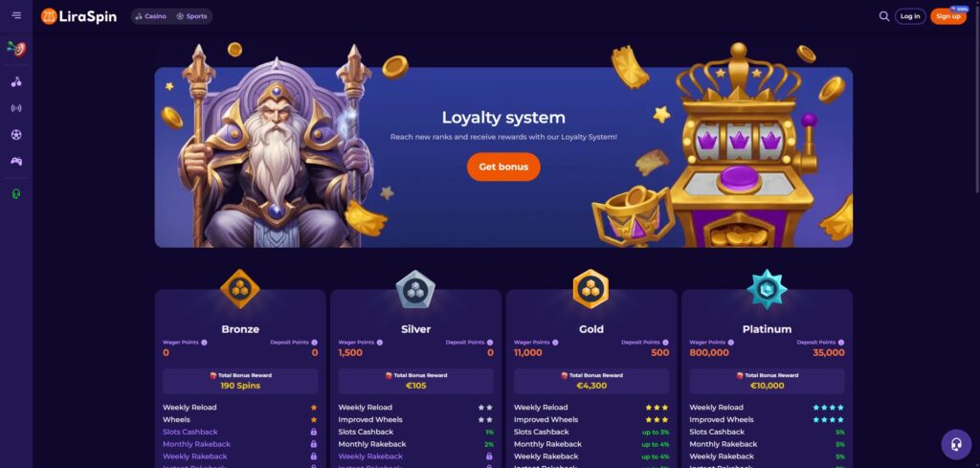Click the Bronze Wager Points info icon
The height and width of the screenshot is (468, 980).
click(205, 343)
